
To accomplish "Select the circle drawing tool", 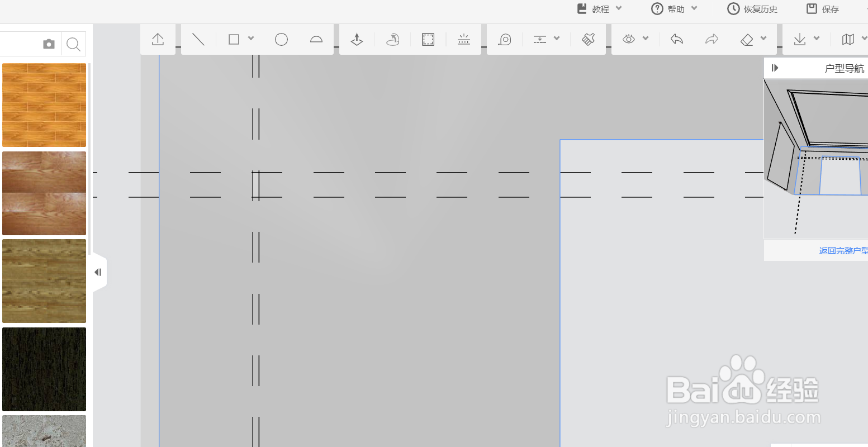I will [x=281, y=39].
